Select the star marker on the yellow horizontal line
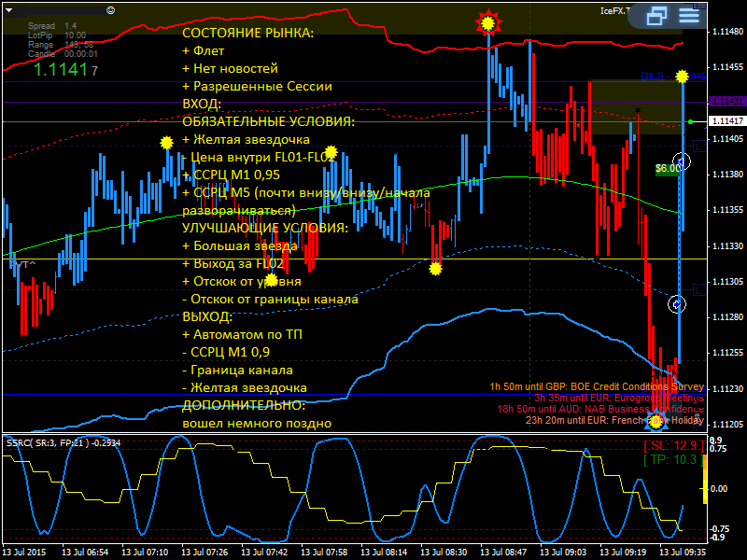The image size is (747, 560). (x=435, y=269)
